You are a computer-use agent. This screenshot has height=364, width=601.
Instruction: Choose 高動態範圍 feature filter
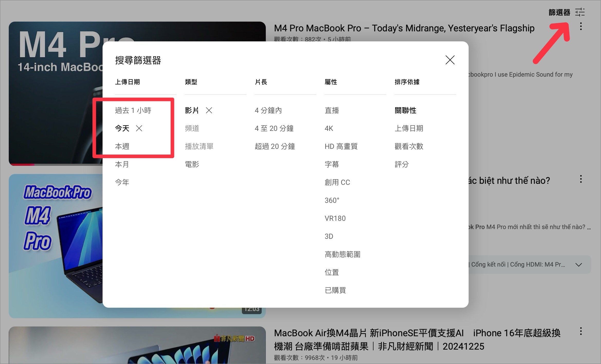(x=342, y=254)
